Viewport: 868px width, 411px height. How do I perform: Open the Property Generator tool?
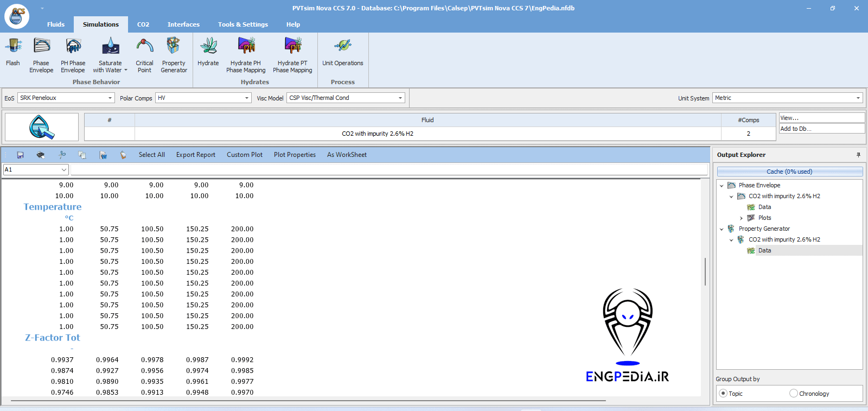174,55
